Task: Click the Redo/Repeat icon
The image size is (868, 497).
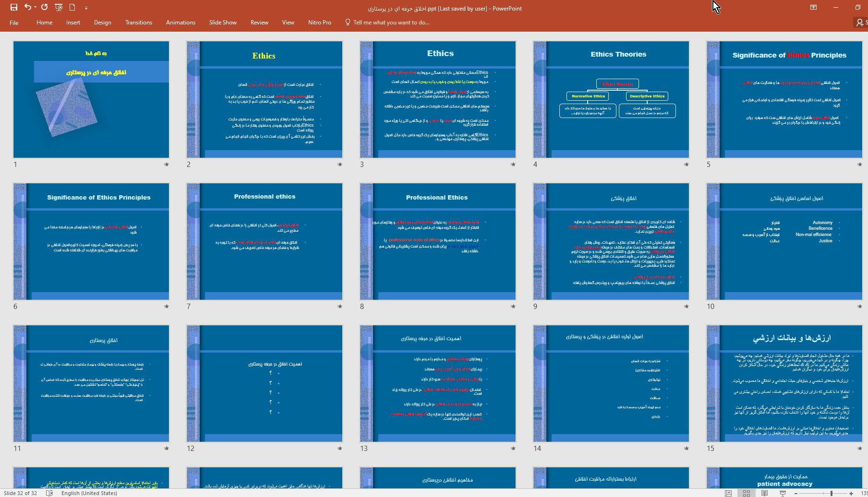Action: point(45,8)
